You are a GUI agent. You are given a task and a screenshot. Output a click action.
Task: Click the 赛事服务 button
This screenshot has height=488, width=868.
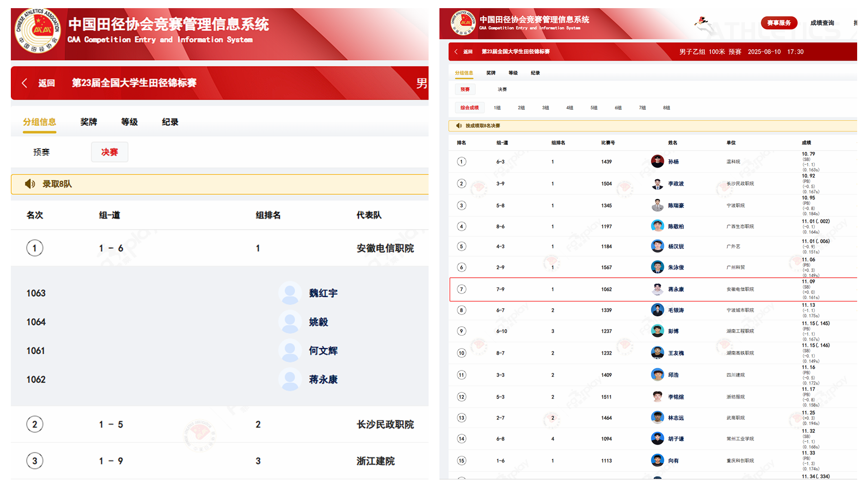[x=778, y=23]
